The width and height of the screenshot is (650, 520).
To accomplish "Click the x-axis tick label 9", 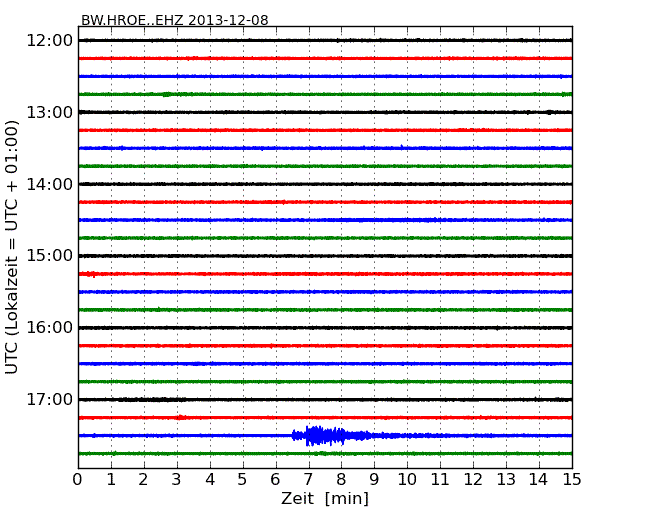I will pos(374,480).
